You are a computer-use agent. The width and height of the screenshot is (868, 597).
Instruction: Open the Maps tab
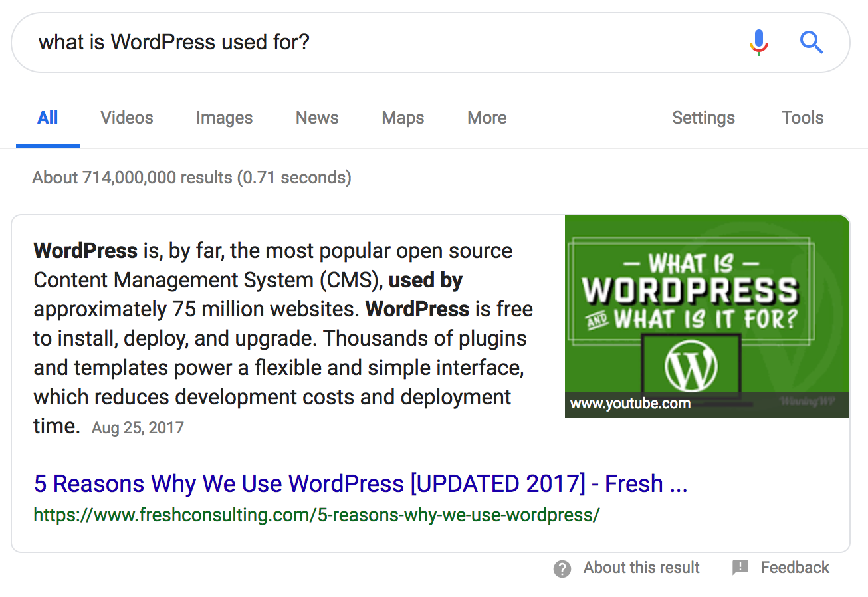pos(403,118)
